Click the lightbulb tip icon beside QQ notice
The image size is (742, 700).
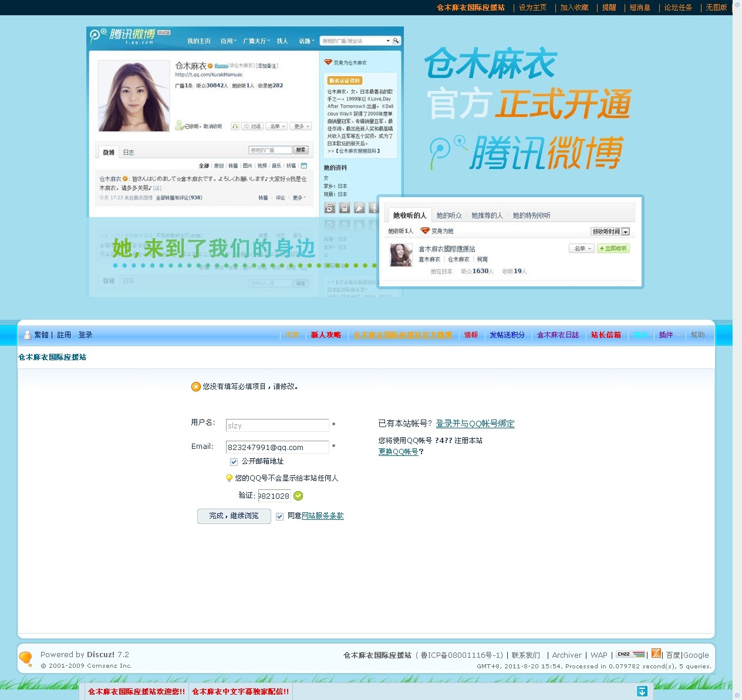(x=229, y=478)
